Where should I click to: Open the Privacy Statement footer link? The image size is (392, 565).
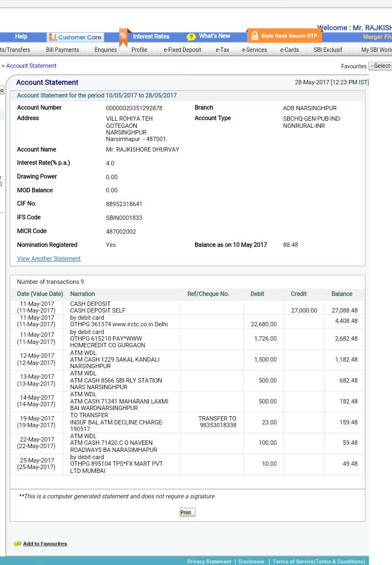click(209, 561)
